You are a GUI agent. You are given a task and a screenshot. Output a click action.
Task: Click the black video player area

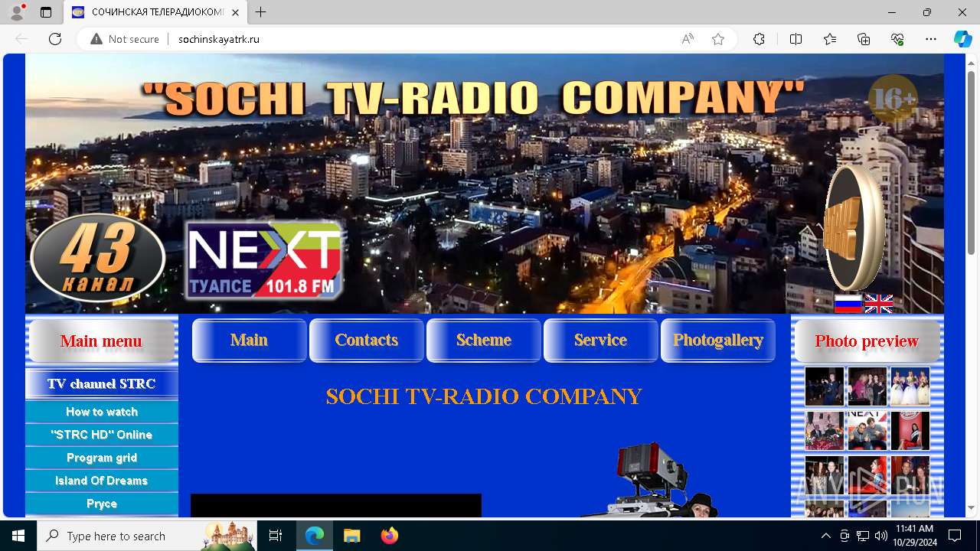[x=336, y=505]
